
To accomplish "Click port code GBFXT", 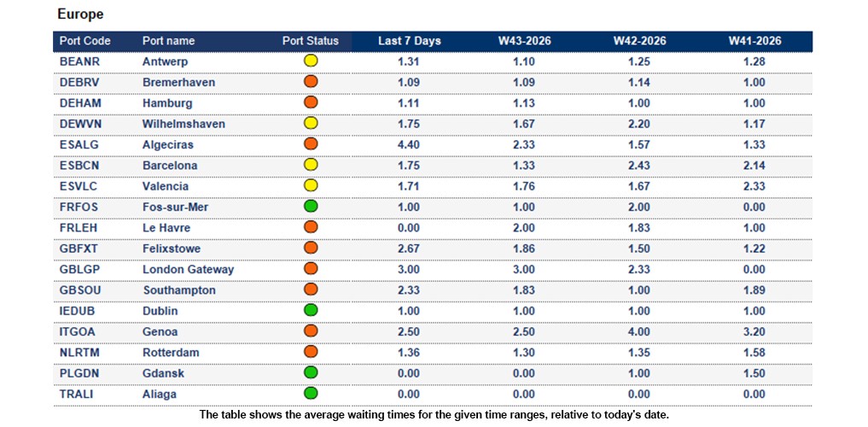I will click(79, 249).
